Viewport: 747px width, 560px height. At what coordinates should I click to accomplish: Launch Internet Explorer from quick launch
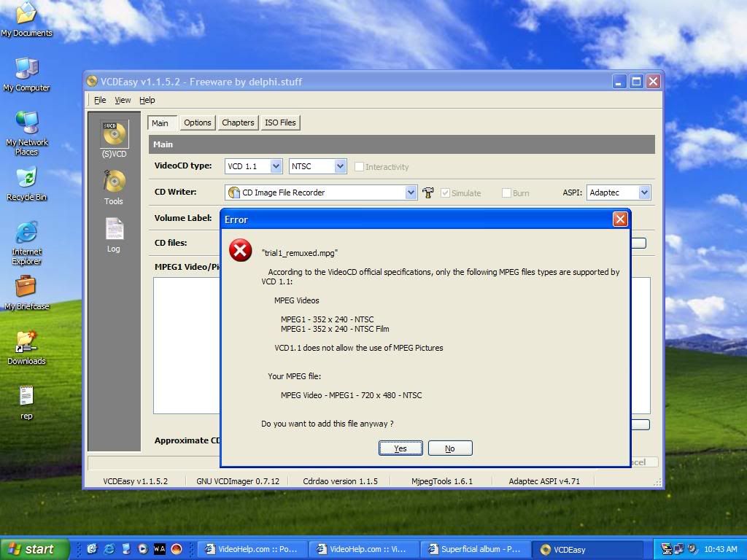coord(109,549)
